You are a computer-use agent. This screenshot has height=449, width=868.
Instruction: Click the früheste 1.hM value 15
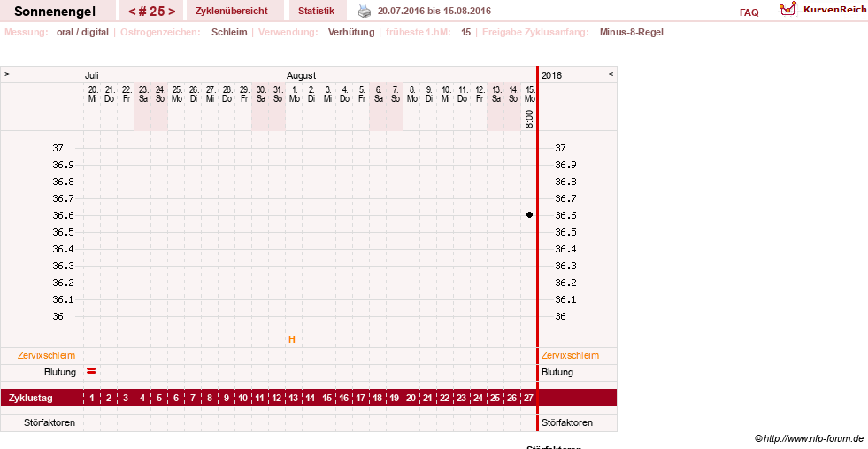click(465, 32)
